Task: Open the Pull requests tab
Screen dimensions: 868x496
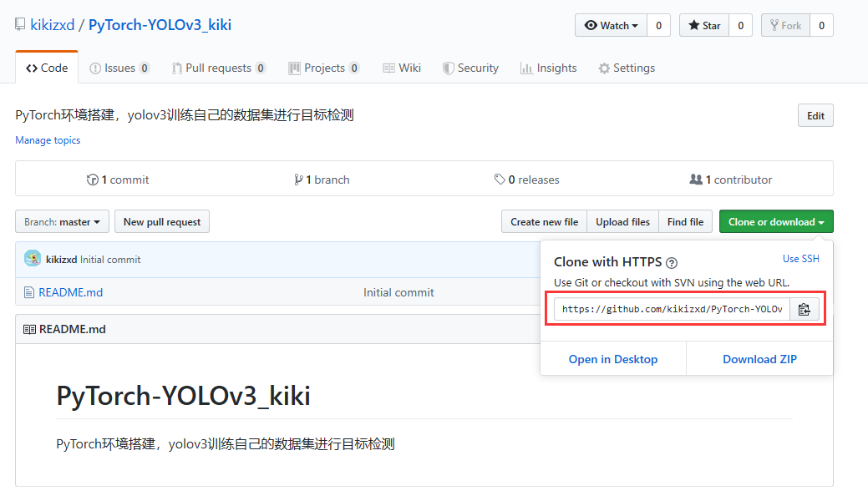Action: point(219,68)
